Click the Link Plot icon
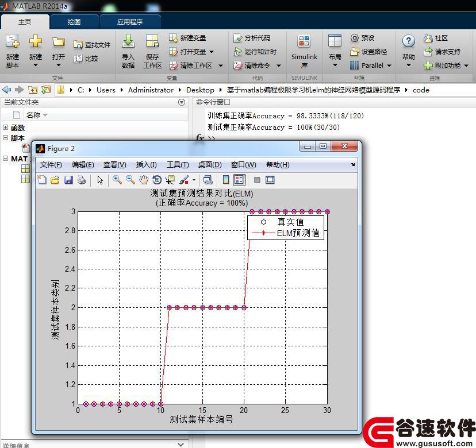This screenshot has height=448, width=476. [208, 180]
